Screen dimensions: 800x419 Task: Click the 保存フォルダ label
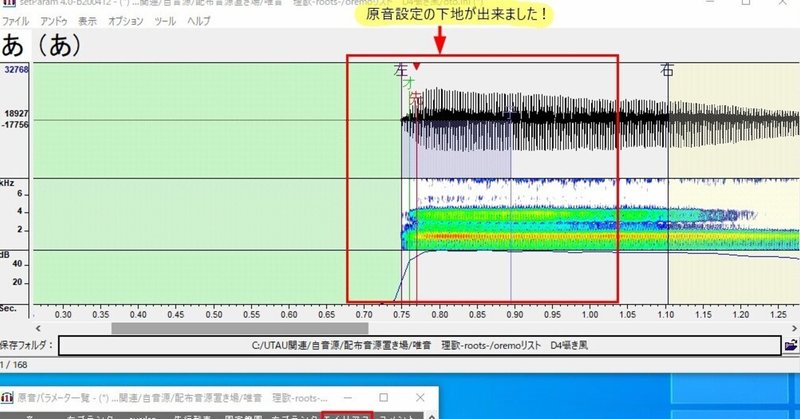(26, 346)
